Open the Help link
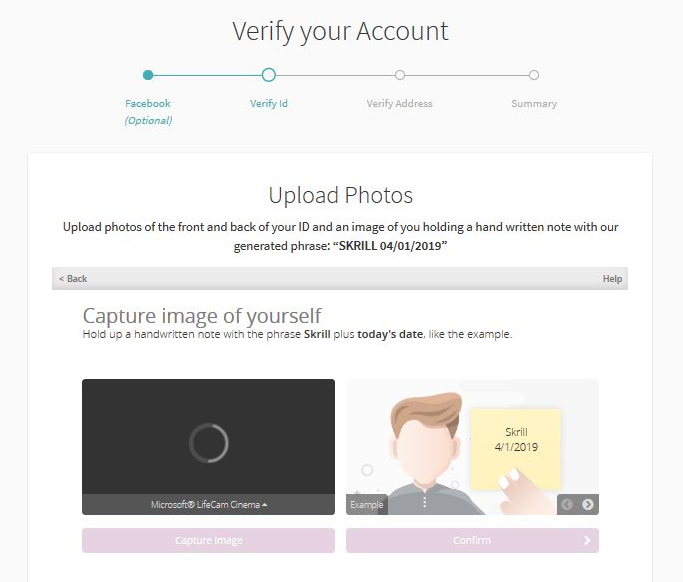683x582 pixels. [612, 279]
